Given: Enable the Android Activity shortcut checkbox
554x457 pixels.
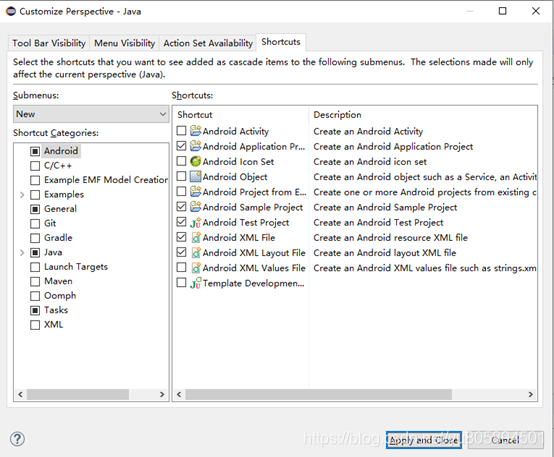Looking at the screenshot, I should click(x=181, y=131).
